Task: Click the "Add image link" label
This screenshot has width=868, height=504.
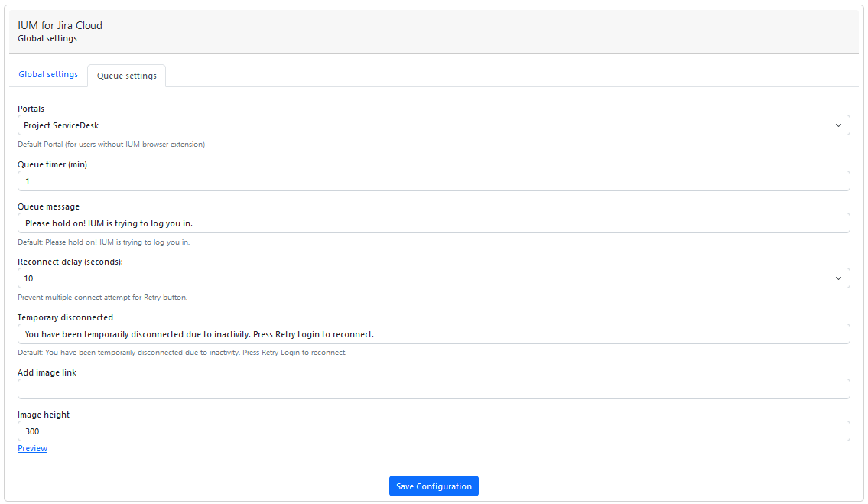Action: (47, 372)
